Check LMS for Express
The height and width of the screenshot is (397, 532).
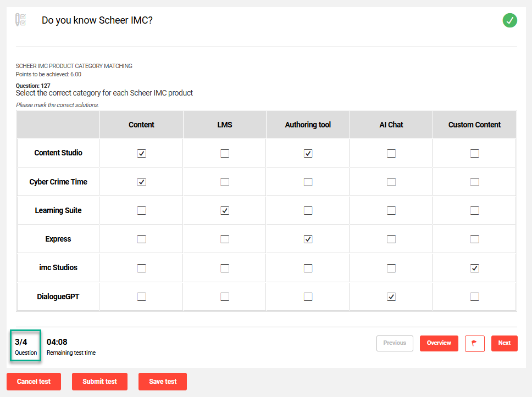pyautogui.click(x=225, y=239)
